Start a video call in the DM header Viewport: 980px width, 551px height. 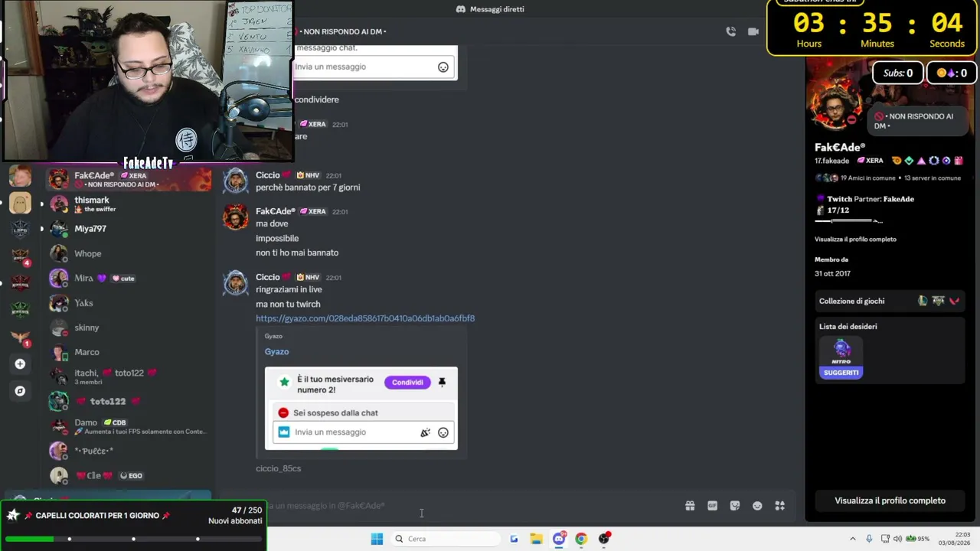[753, 31]
